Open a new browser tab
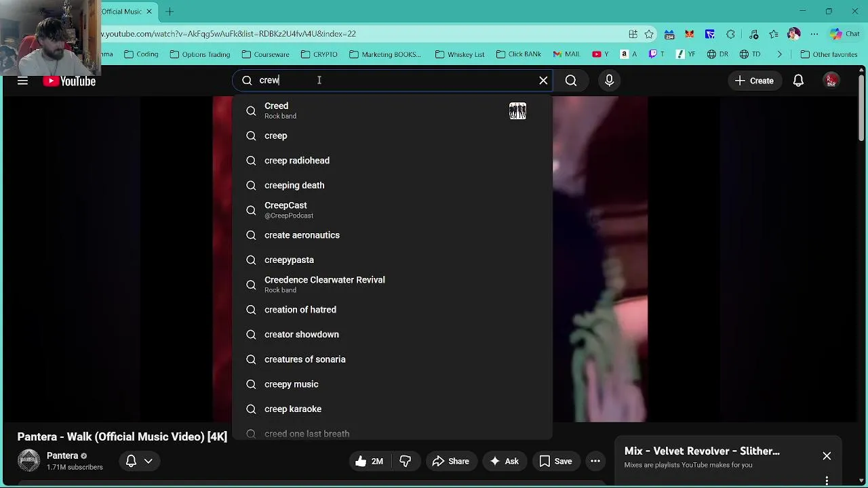 coord(170,12)
